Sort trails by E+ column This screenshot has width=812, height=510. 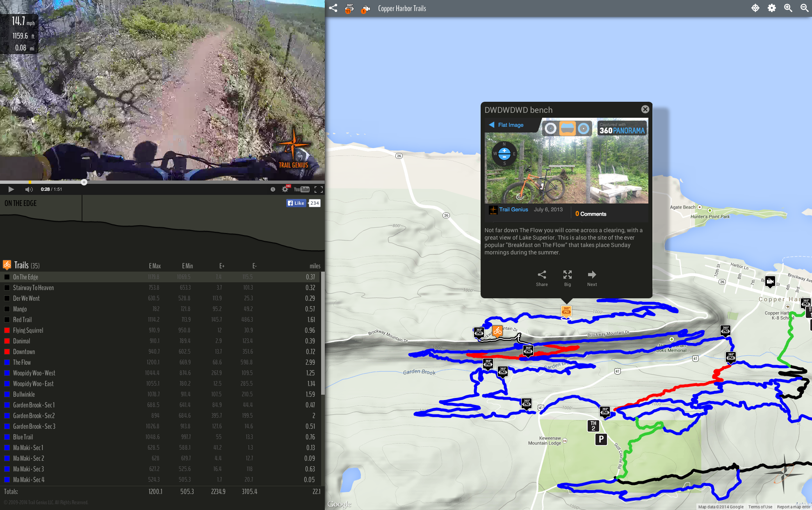[221, 266]
